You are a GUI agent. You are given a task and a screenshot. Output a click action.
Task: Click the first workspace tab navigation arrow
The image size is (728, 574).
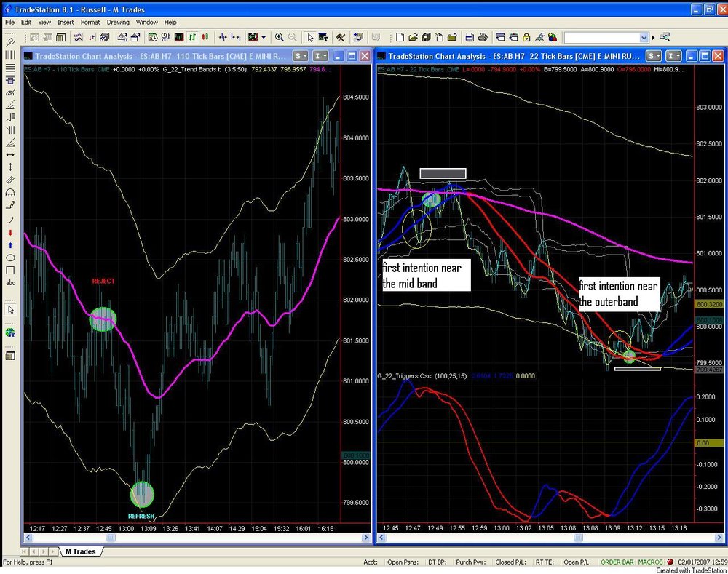tap(25, 551)
